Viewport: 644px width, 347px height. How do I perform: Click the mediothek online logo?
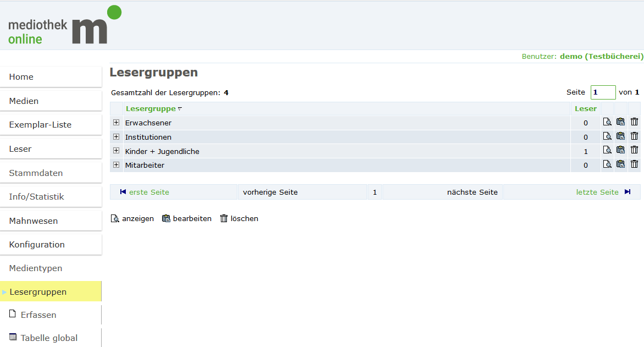point(64,25)
